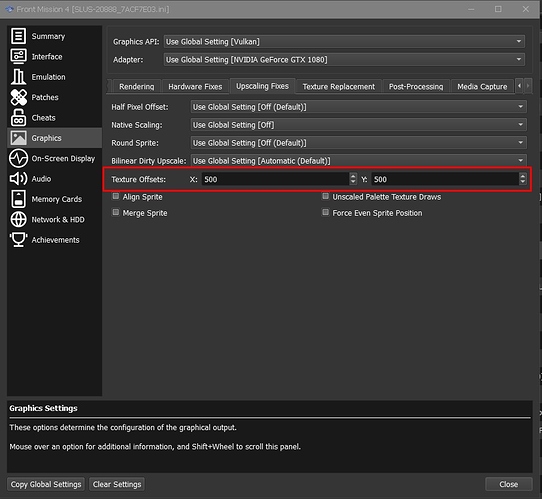
Task: Open the Graphics API dropdown
Action: [344, 42]
